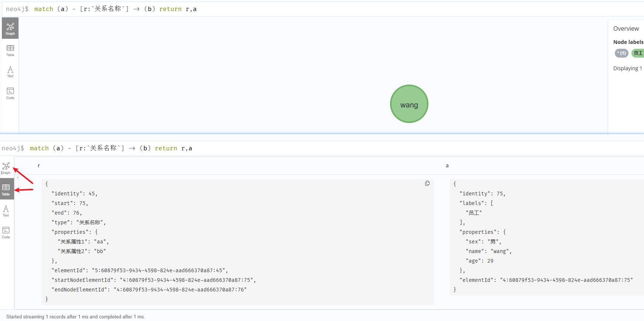644x321 pixels.
Task: Select the wang node in graph
Action: (409, 104)
